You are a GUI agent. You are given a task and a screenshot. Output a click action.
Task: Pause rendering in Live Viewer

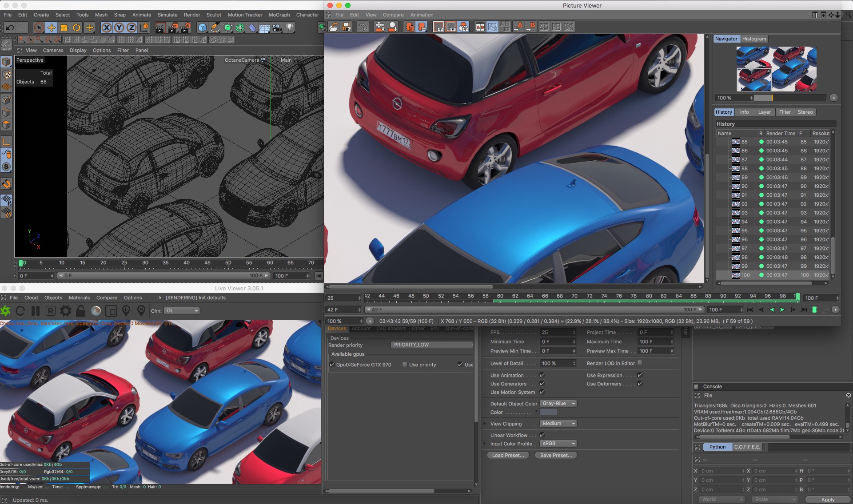pos(36,311)
